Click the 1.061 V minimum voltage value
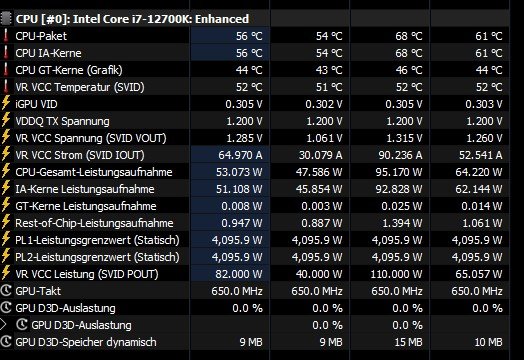Viewport: 524px width, 360px height. pos(324,138)
